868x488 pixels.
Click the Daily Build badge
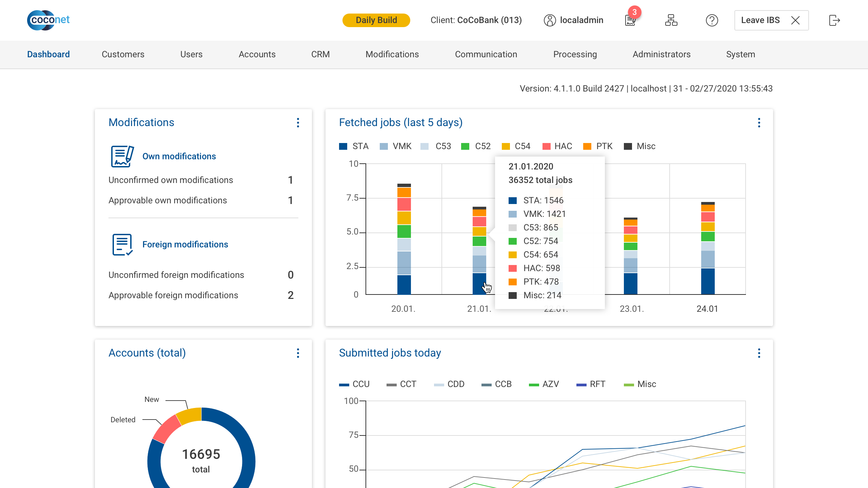click(376, 20)
